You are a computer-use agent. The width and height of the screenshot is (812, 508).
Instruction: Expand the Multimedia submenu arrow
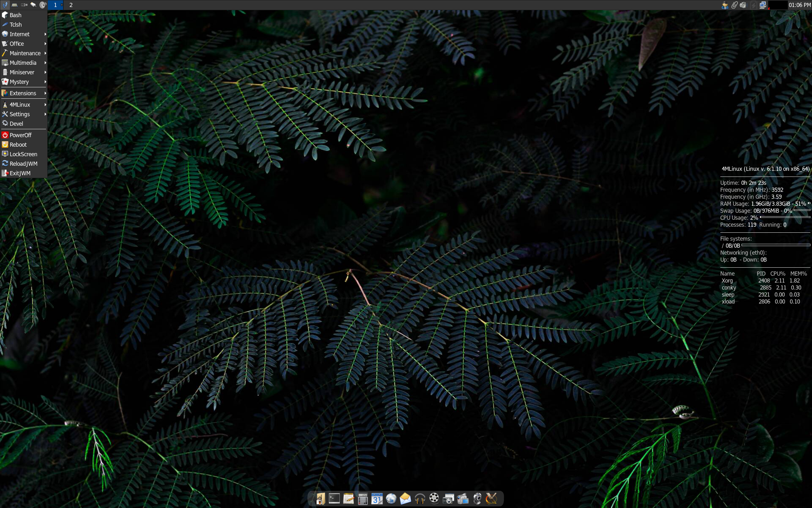pyautogui.click(x=45, y=63)
